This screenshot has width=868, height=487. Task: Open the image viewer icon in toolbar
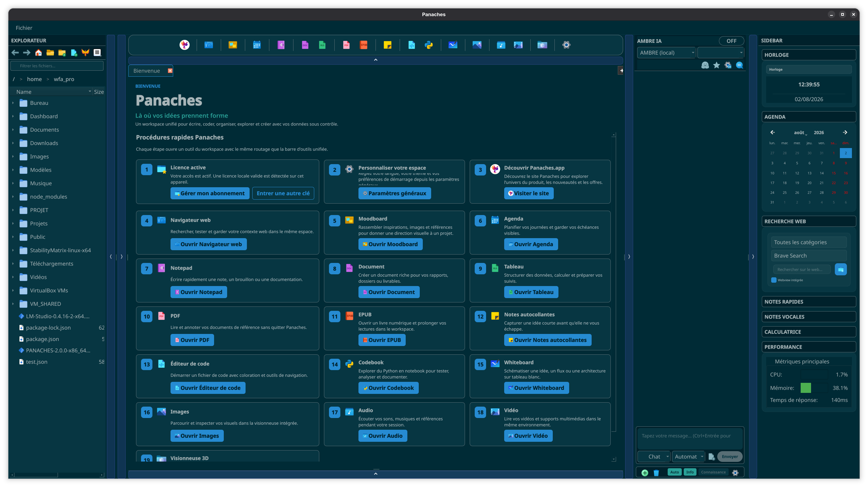477,45
